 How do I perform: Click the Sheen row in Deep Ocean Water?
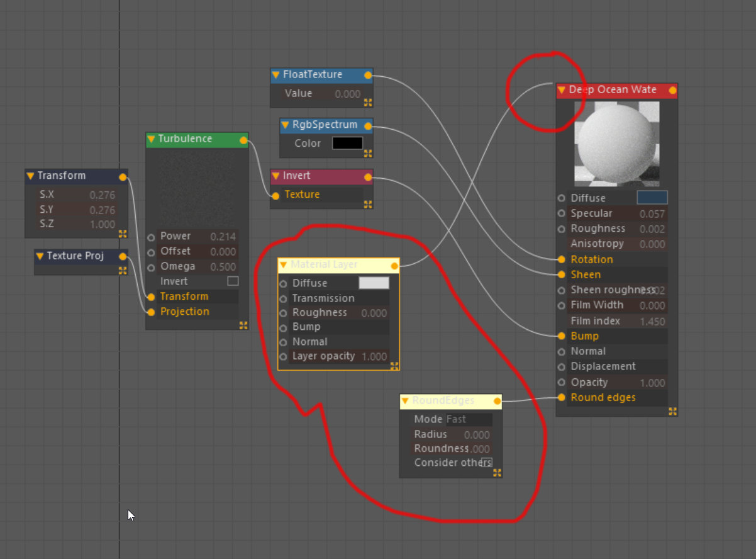(618, 274)
